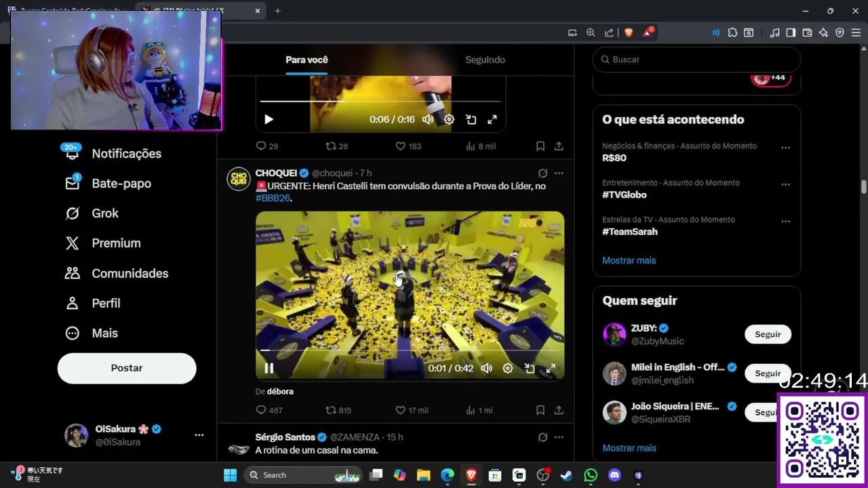Click the top video progress bar
868x488 pixels.
click(380, 102)
